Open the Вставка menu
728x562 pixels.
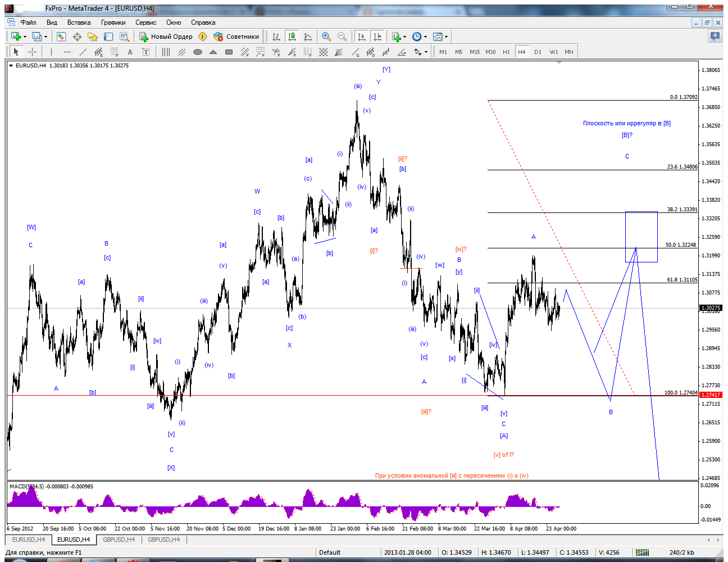(79, 22)
